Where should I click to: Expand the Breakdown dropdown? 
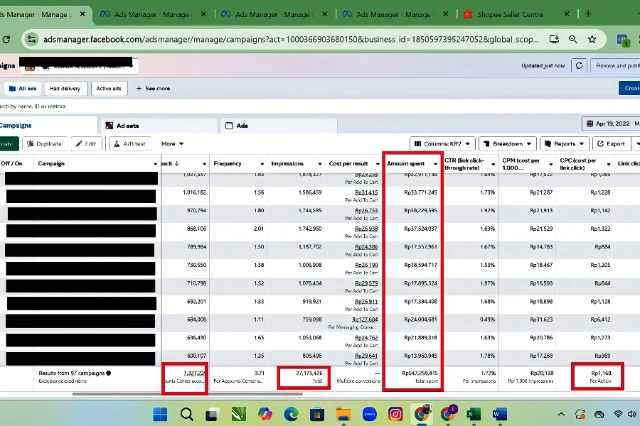(x=507, y=143)
